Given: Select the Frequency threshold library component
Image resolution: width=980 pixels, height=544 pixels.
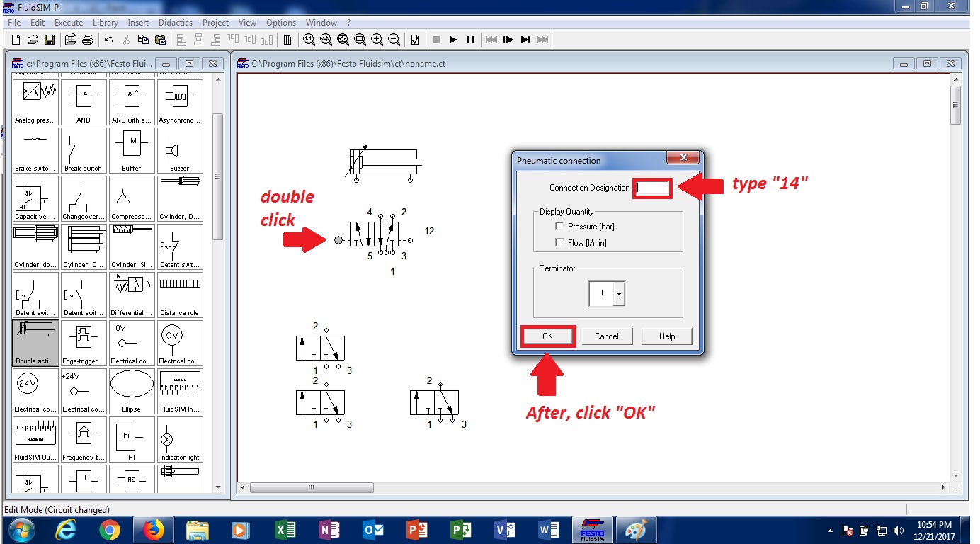Looking at the screenshot, I should click(84, 439).
